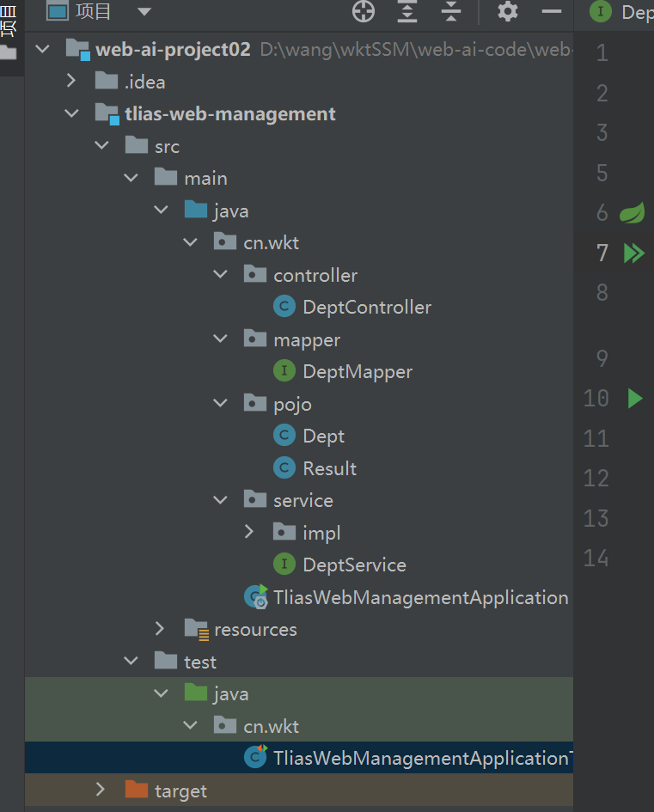Expand the target folder
Viewport: 654px width, 812px height.
[101, 790]
